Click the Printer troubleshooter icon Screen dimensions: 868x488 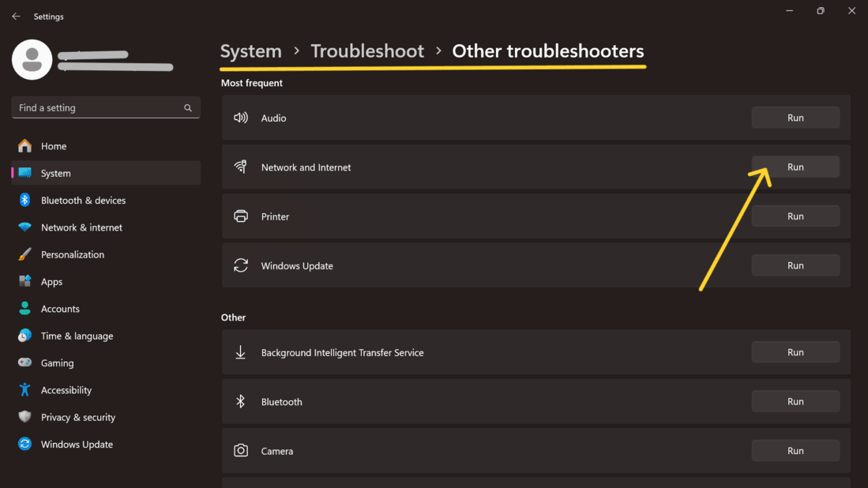[241, 216]
